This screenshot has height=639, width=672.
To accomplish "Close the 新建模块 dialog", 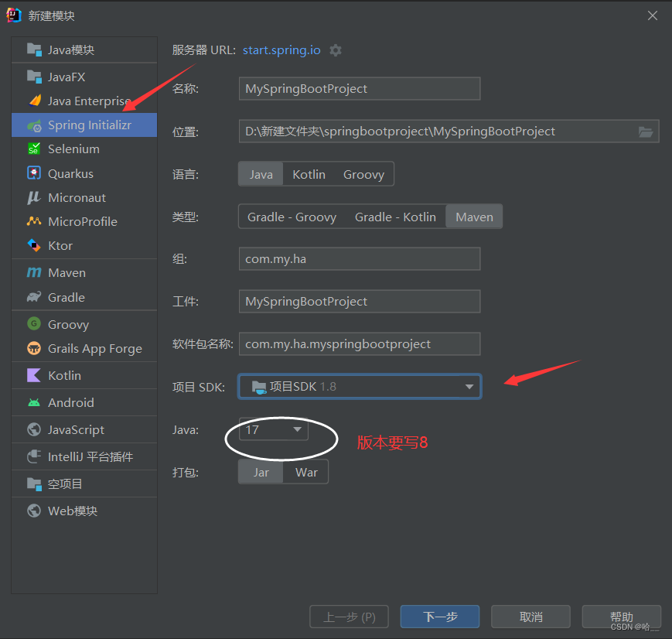I will click(653, 16).
